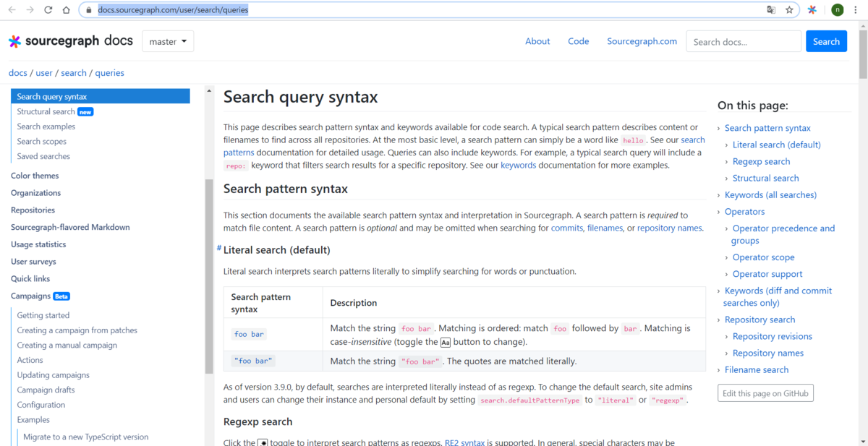The height and width of the screenshot is (446, 868).
Task: Open Search scopes in sidebar
Action: tap(42, 142)
